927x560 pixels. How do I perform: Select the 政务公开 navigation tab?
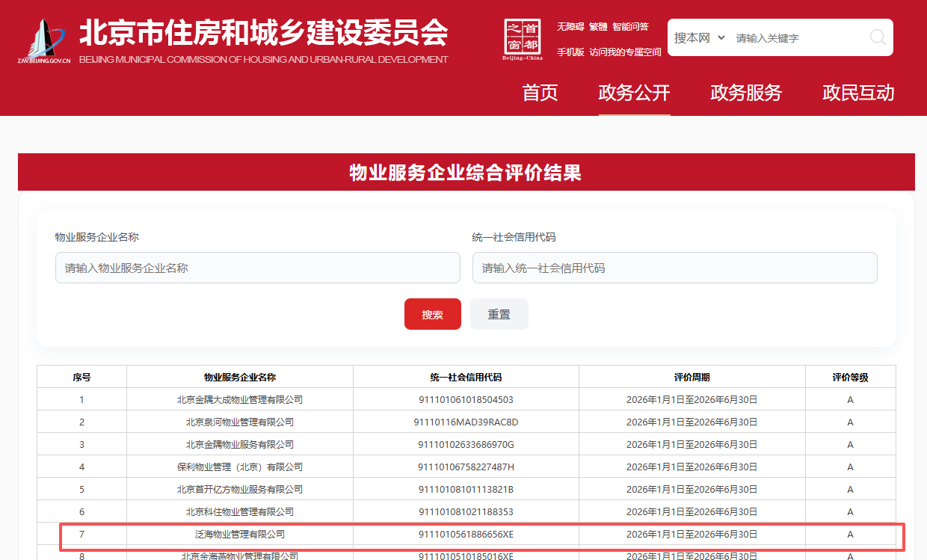coord(634,93)
